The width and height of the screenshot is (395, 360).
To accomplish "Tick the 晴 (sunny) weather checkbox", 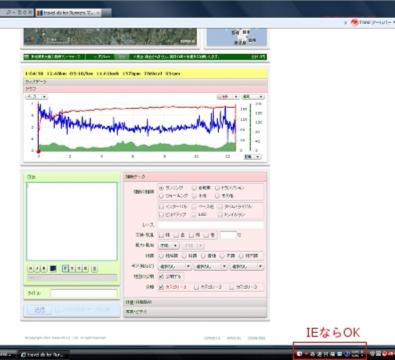I will coord(162,235).
